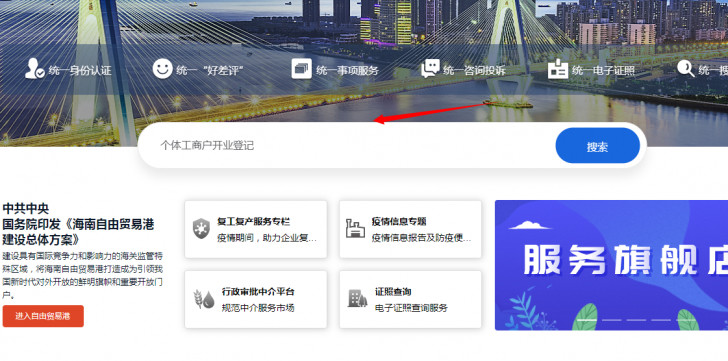Click the 中共中央 heading
Image resolution: width=728 pixels, height=361 pixels.
point(26,208)
